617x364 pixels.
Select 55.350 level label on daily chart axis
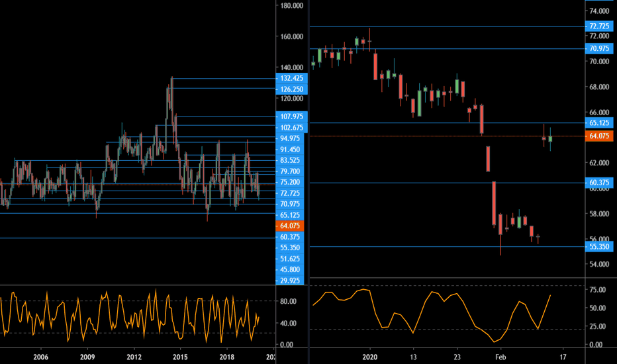[599, 247]
